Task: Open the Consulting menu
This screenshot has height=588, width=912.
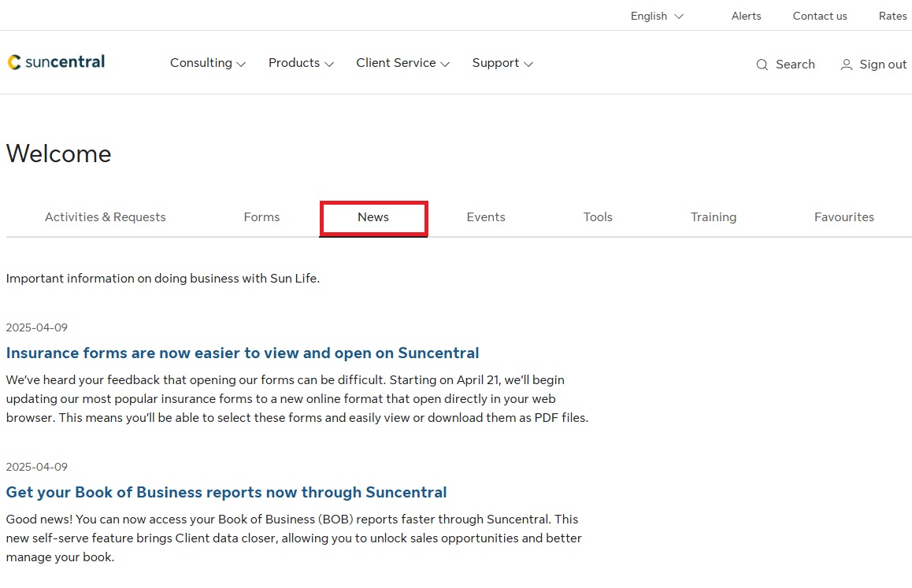Action: click(208, 63)
